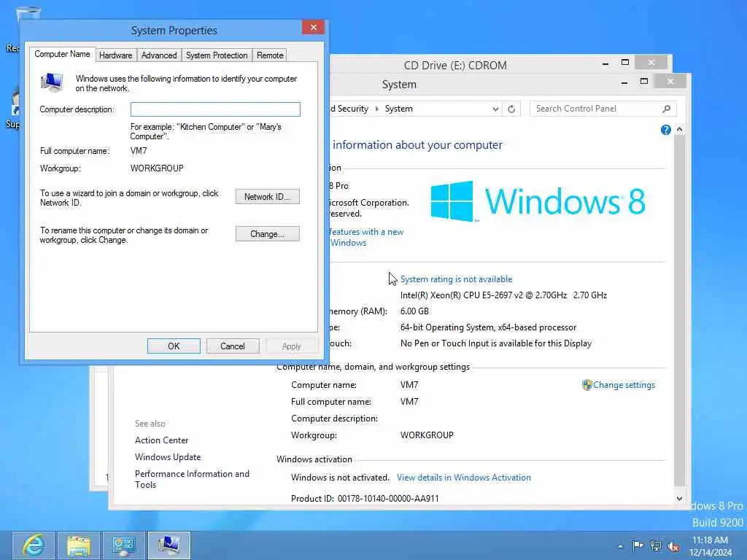Open the Help icon in System window
Screen dimensions: 747x560
click(x=666, y=130)
